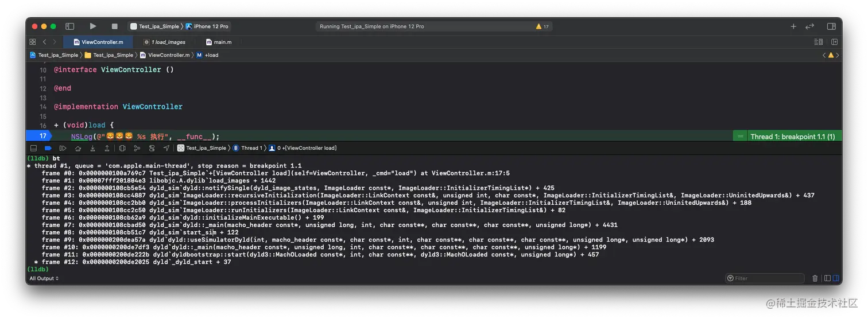Run the app with the Play button
868x319 pixels.
(x=93, y=26)
